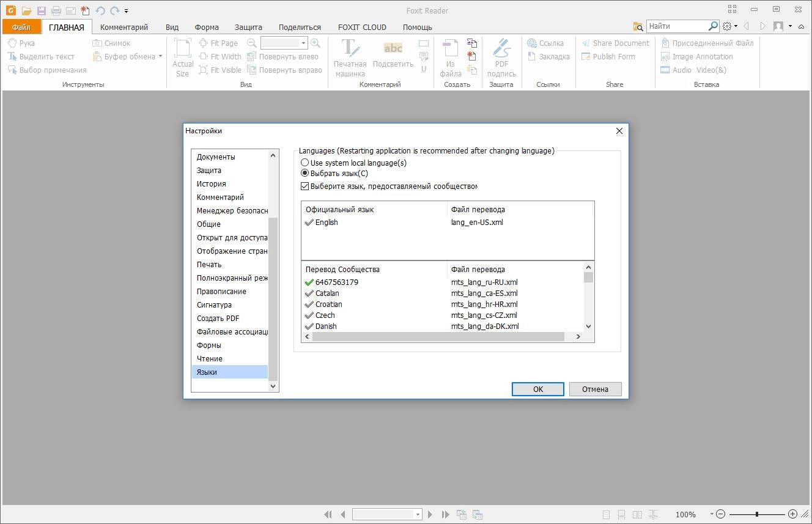Viewport: 812px width, 524px height.
Task: Click scroll right arrow of language list
Action: (x=578, y=336)
